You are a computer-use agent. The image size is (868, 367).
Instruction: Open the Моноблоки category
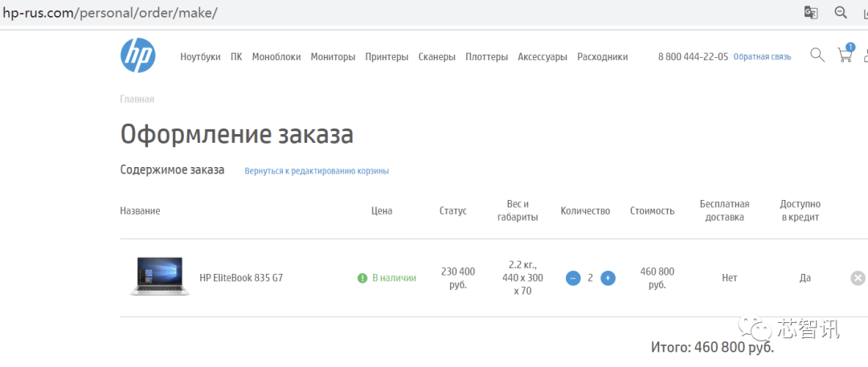(x=276, y=56)
